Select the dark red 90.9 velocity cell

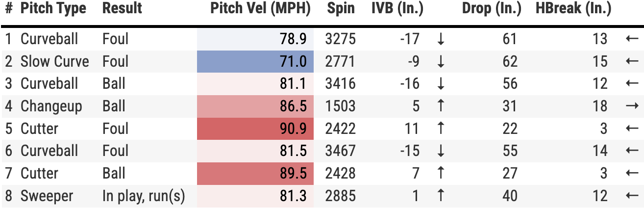(255, 129)
